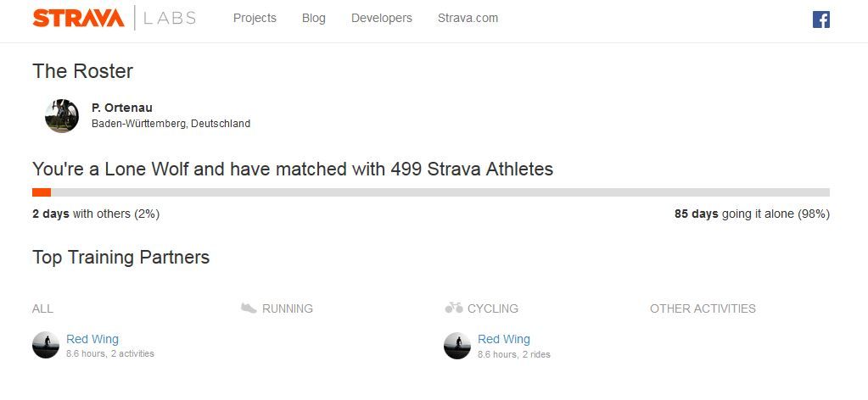Image resolution: width=868 pixels, height=400 pixels.
Task: Open Red Wing link under CYCLING
Action: click(504, 339)
